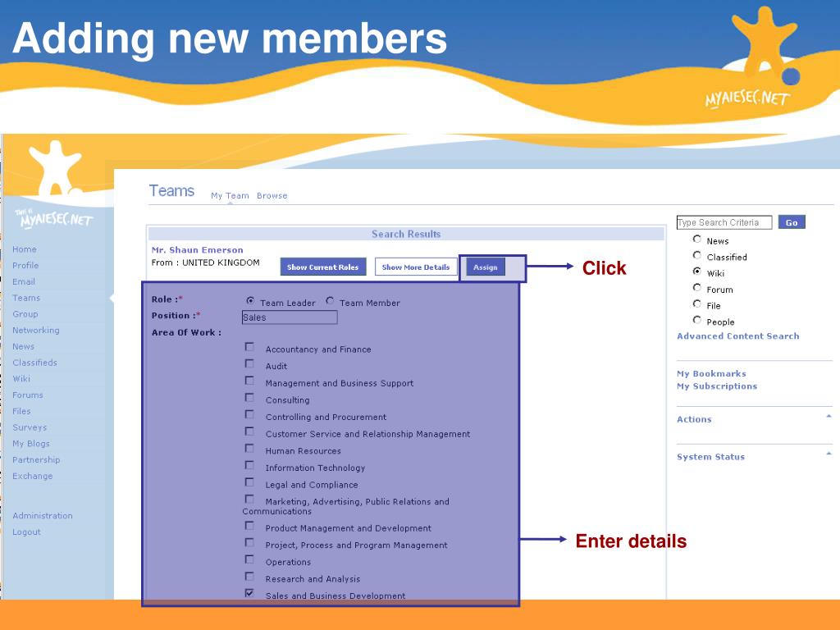Expand the System Status panel arrow
This screenshot has width=840, height=630.
click(x=829, y=454)
